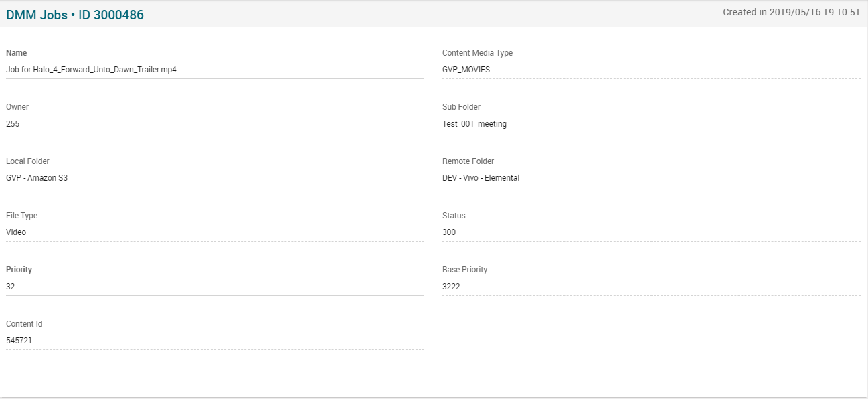868x399 pixels.
Task: Click the GVP_MOVIES media type value
Action: click(x=466, y=70)
